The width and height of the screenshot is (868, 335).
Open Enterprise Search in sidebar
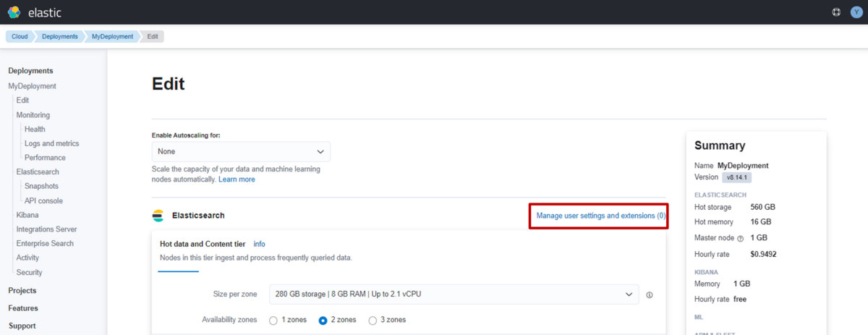[45, 244]
